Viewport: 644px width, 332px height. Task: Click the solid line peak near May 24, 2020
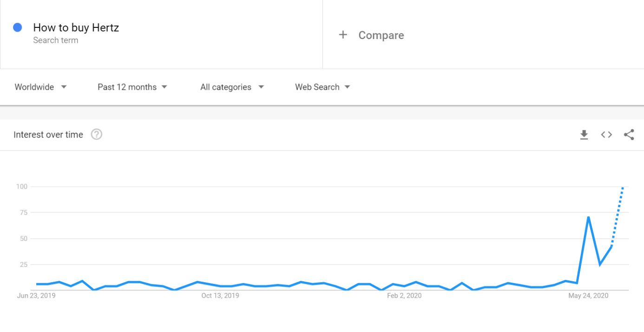click(x=589, y=217)
